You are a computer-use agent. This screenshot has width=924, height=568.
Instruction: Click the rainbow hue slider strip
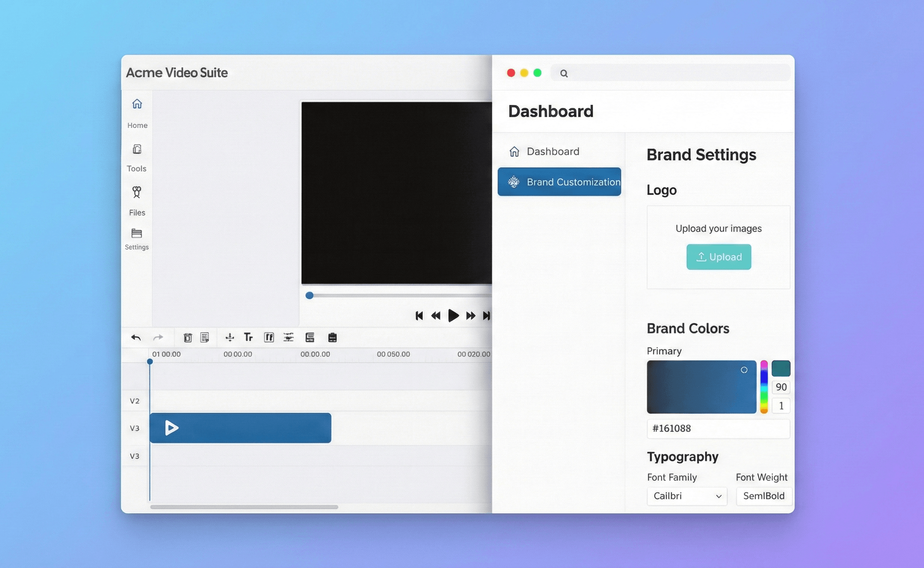coord(764,387)
